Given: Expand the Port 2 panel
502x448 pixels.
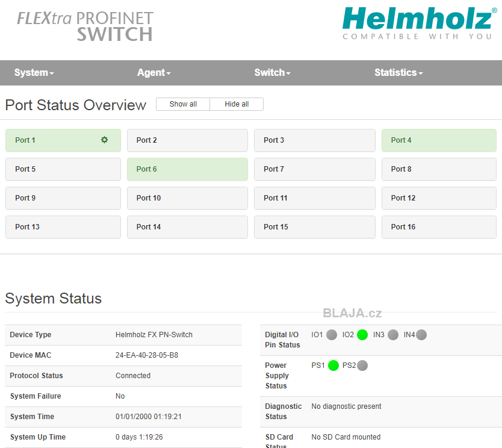Looking at the screenshot, I should 187,140.
